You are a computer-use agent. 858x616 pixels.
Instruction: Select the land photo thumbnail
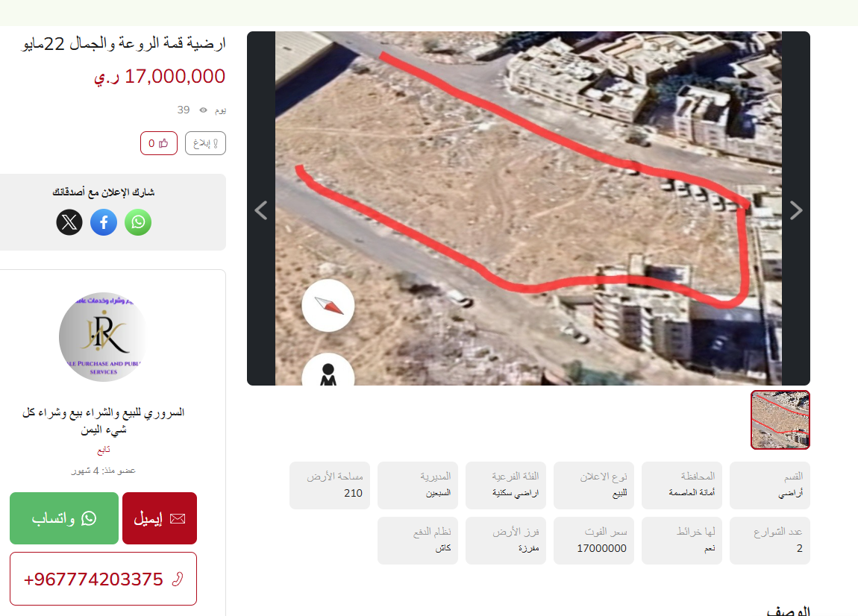coord(780,420)
